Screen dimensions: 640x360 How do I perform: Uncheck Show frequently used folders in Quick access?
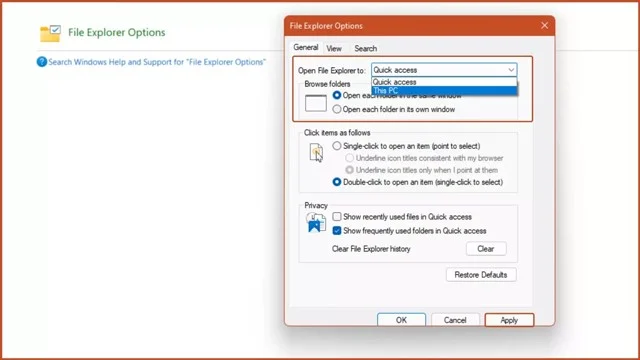coord(337,231)
